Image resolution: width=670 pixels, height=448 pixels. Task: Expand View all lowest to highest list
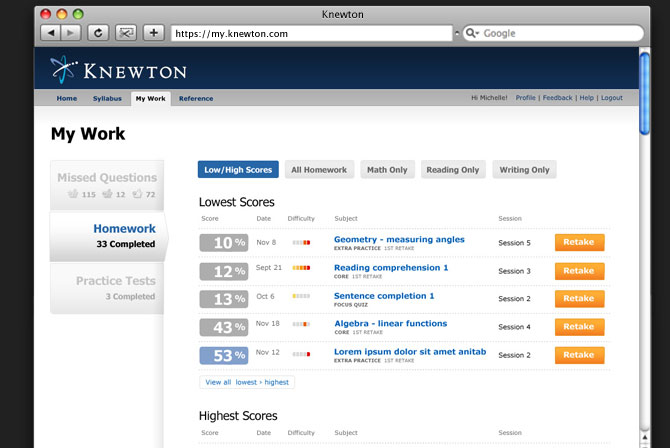246,382
